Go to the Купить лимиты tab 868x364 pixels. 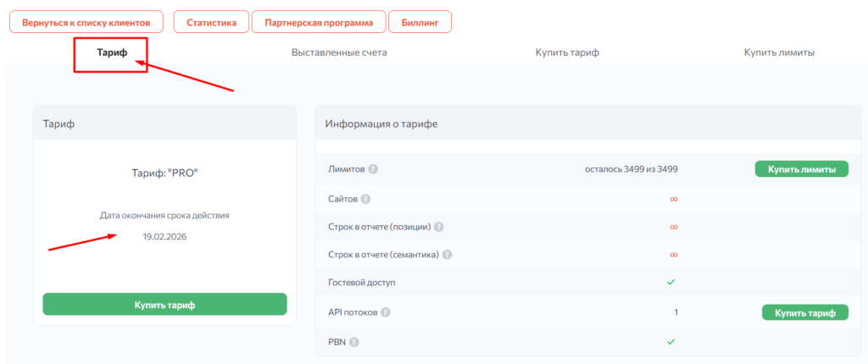click(779, 52)
